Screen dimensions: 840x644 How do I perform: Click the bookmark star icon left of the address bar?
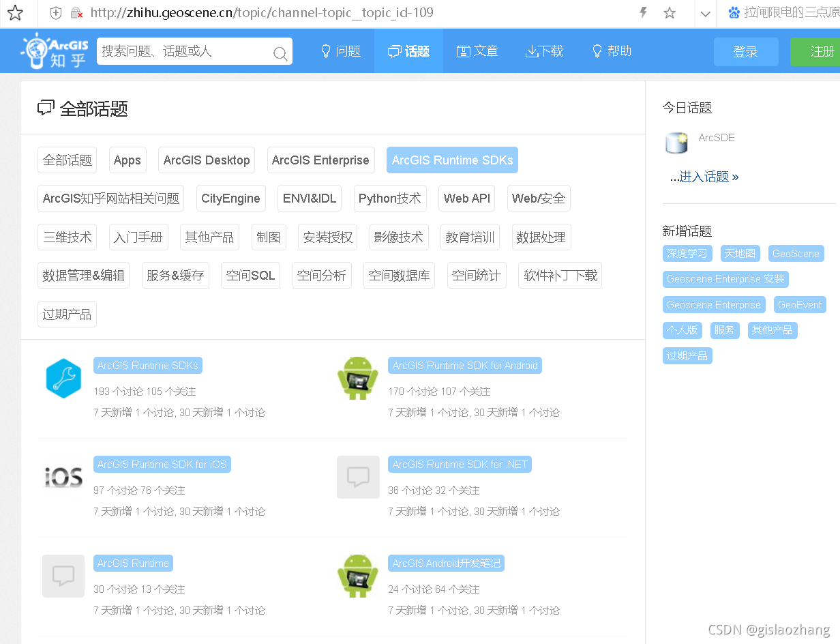click(x=15, y=13)
